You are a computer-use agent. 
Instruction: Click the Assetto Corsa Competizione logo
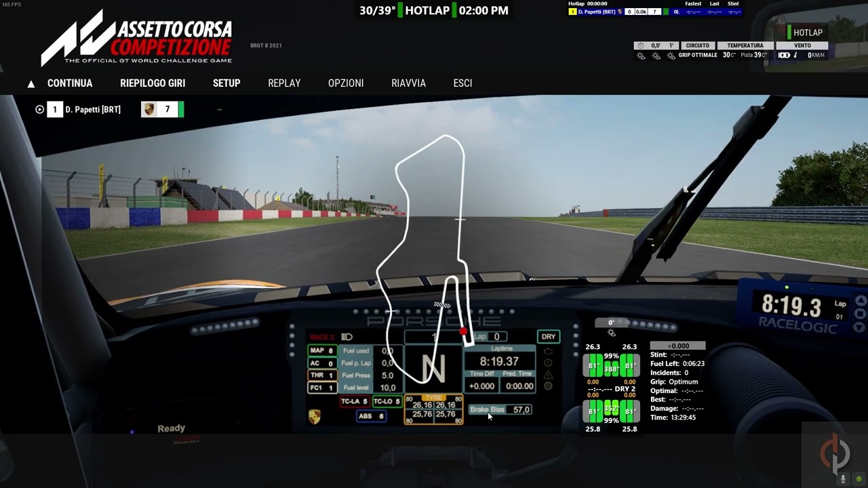tap(136, 38)
